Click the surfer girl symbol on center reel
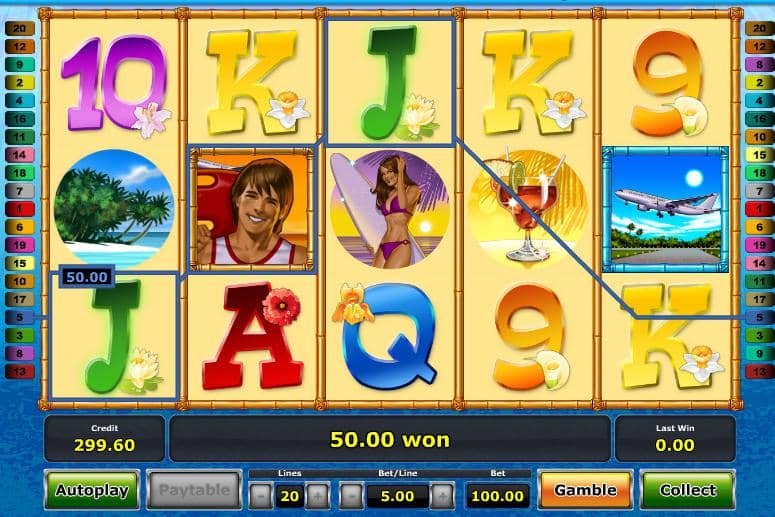The image size is (775, 517). (389, 209)
